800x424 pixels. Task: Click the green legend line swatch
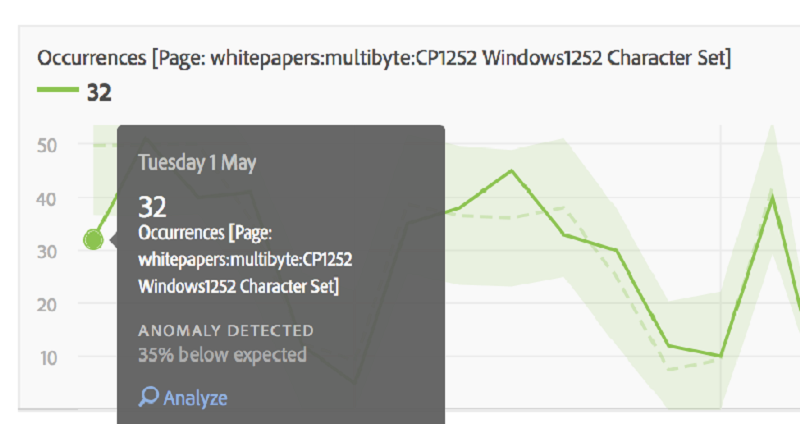[x=57, y=92]
